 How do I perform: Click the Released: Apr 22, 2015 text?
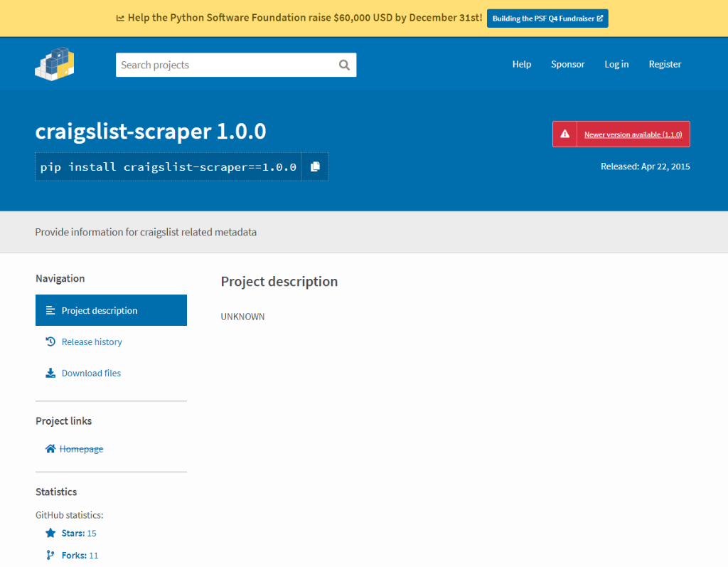tap(645, 166)
